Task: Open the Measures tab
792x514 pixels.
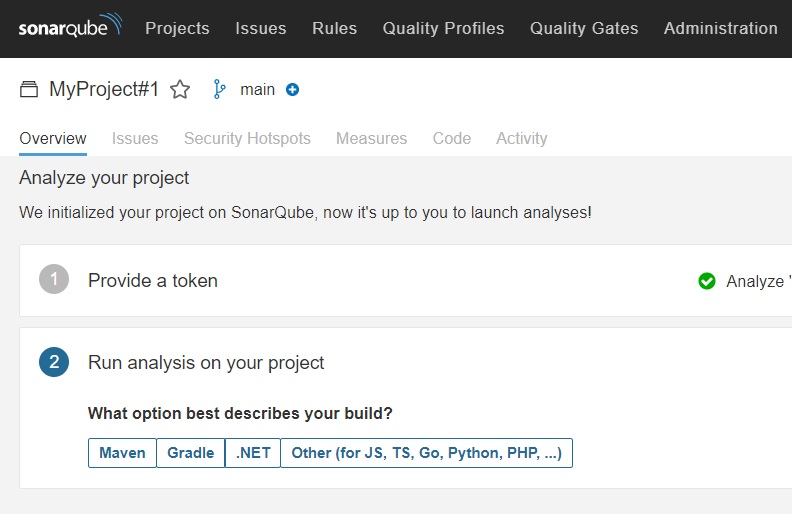Action: [x=371, y=138]
